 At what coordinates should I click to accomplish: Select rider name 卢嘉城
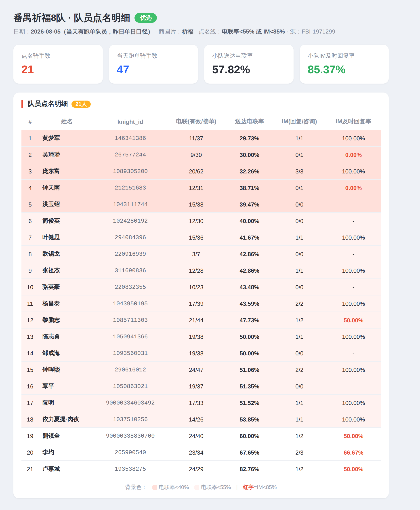pyautogui.click(x=51, y=469)
